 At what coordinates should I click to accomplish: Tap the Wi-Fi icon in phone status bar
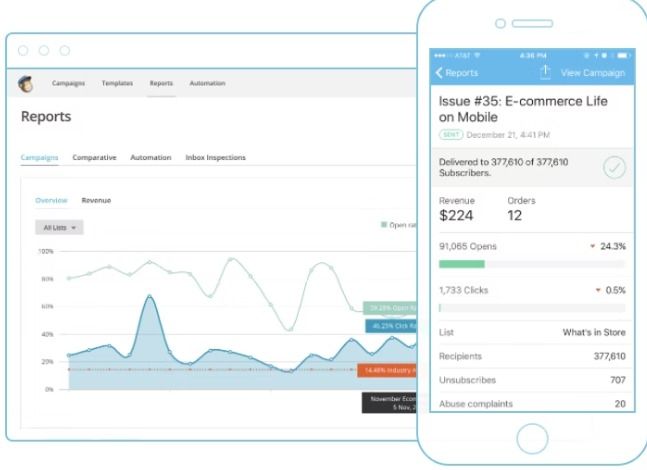pyautogui.click(x=477, y=55)
